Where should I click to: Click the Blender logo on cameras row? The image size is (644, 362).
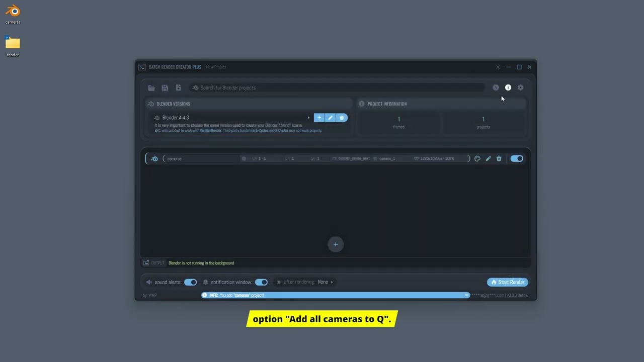pos(154,158)
